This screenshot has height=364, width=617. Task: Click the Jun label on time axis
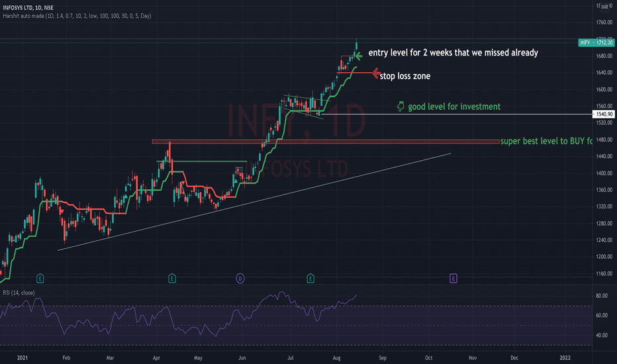click(242, 357)
